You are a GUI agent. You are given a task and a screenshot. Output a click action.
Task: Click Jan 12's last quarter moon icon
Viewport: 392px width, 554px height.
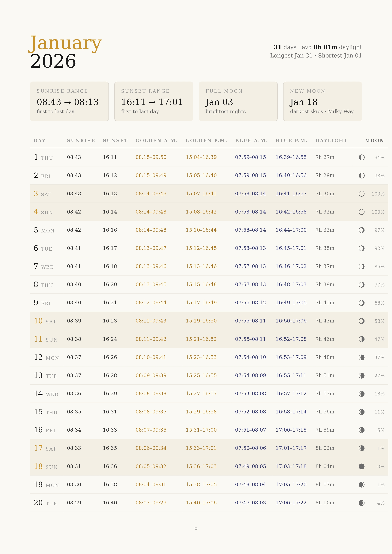pyautogui.click(x=361, y=357)
